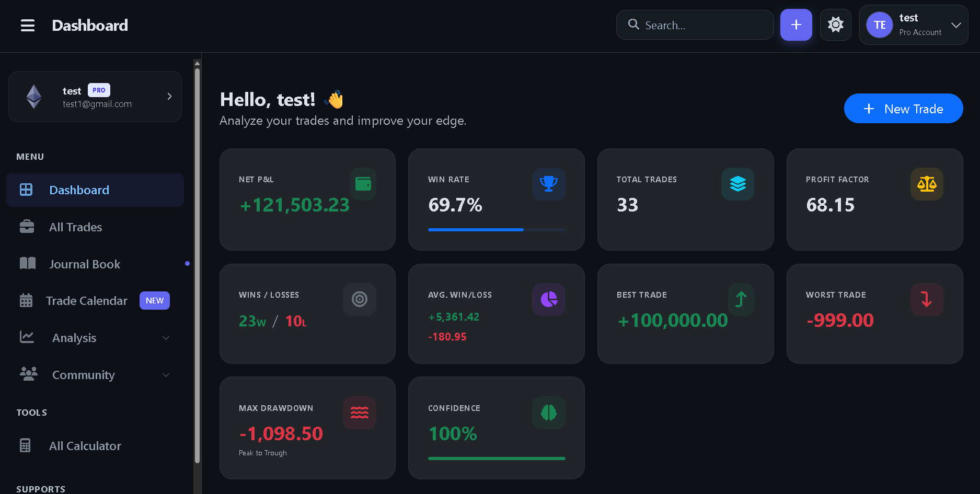Open All Trades from the menu

[x=95, y=227]
